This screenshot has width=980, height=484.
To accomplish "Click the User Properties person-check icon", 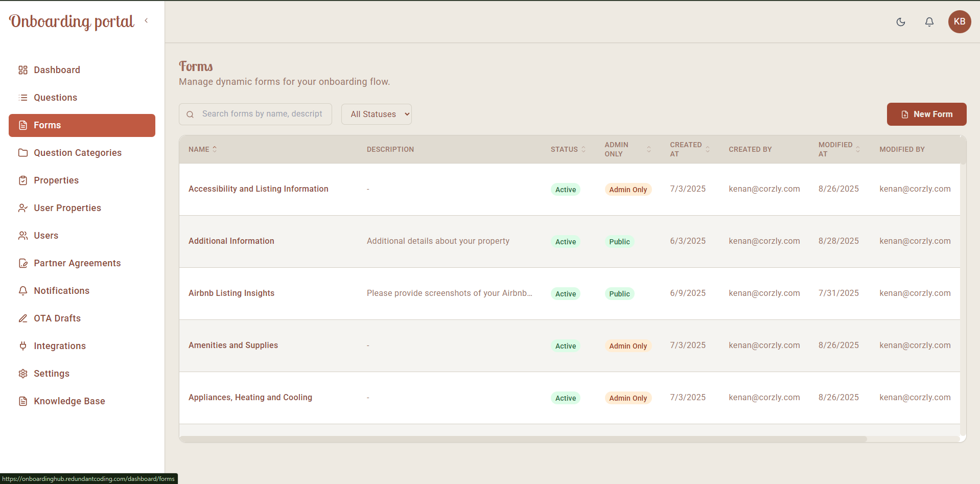I will point(23,208).
